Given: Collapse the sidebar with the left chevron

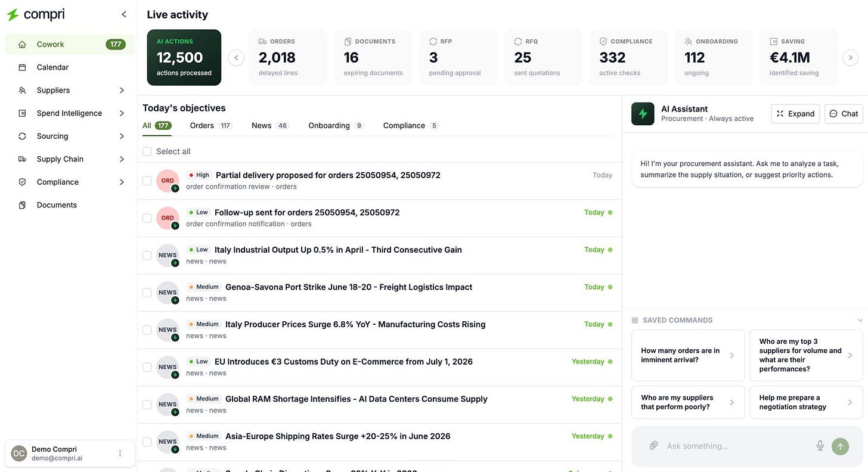Looking at the screenshot, I should tap(124, 14).
